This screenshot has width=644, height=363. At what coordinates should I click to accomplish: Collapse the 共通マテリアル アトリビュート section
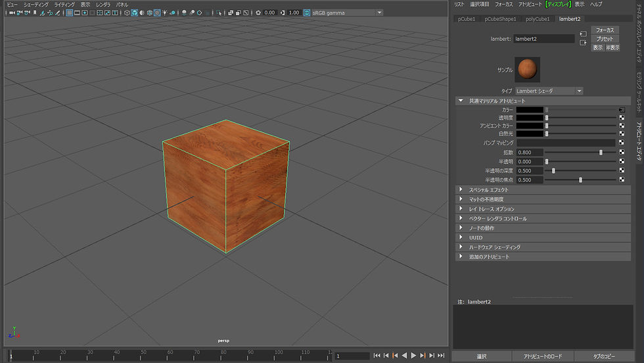pyautogui.click(x=543, y=101)
